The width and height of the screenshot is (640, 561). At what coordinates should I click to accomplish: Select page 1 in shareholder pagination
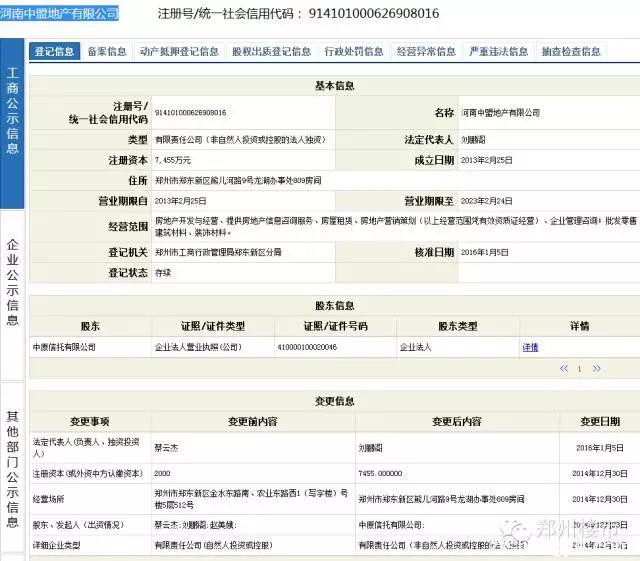(580, 369)
